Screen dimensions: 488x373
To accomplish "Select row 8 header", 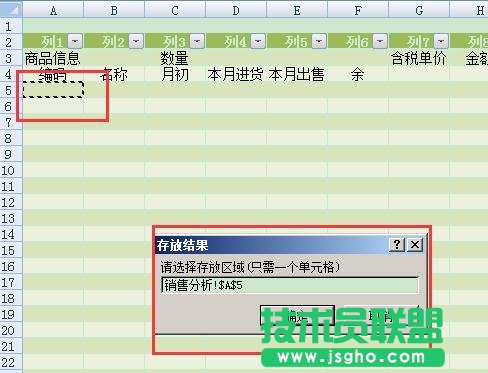I will [11, 138].
